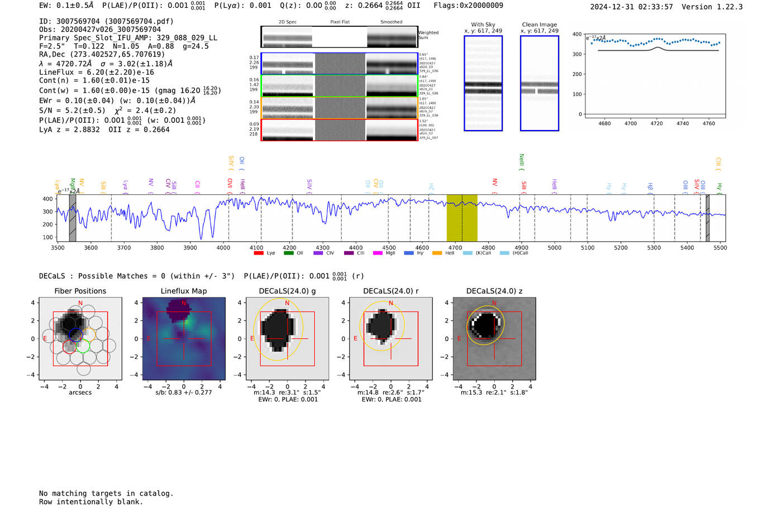Click the red Lyα legend swatch
This screenshot has width=782, height=532.
pyautogui.click(x=259, y=253)
